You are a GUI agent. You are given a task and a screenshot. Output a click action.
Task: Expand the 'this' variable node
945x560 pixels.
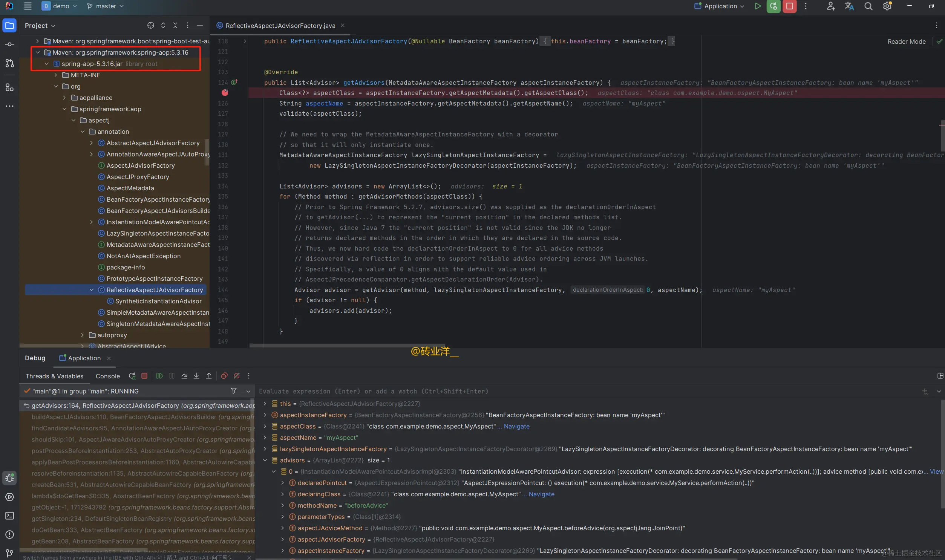(x=265, y=404)
